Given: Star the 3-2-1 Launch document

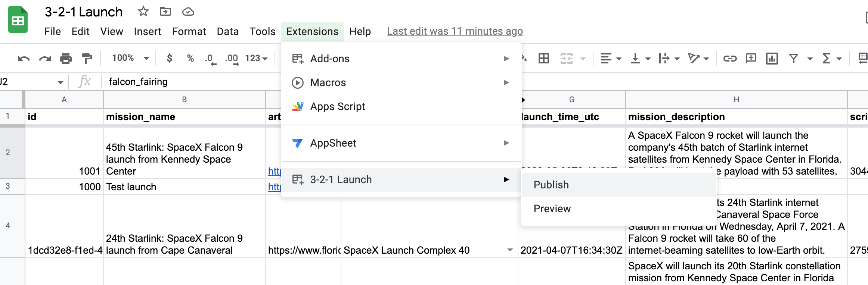Looking at the screenshot, I should click(143, 12).
